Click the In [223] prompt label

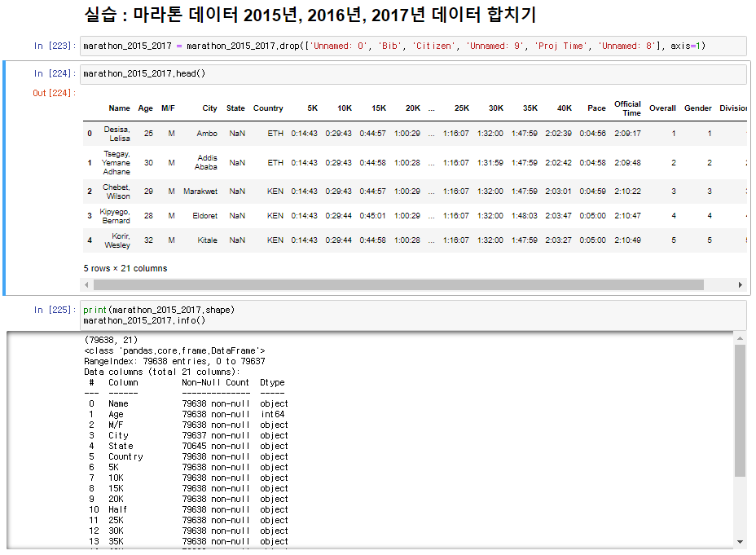point(55,46)
